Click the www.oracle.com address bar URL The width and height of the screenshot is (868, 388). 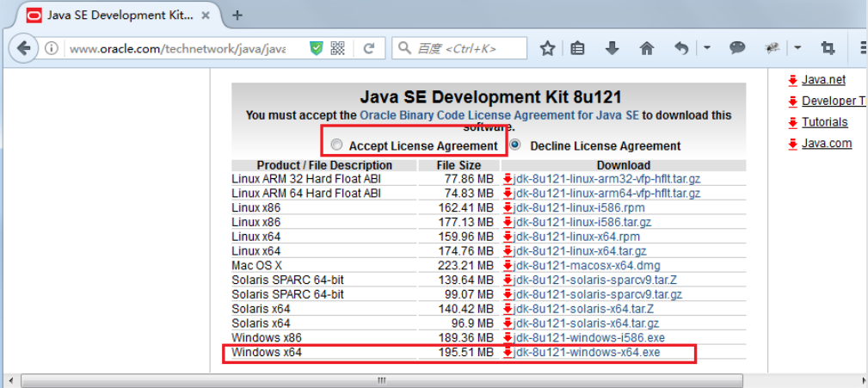pos(178,49)
